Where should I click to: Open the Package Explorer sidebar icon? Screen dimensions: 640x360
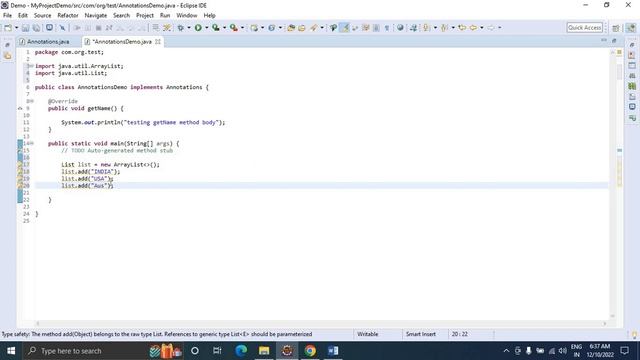(x=7, y=56)
